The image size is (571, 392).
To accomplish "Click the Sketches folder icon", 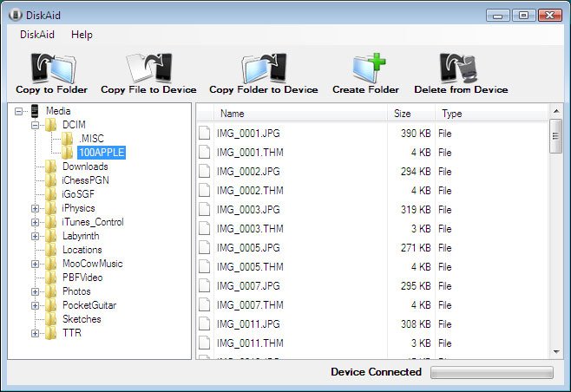I will click(51, 319).
